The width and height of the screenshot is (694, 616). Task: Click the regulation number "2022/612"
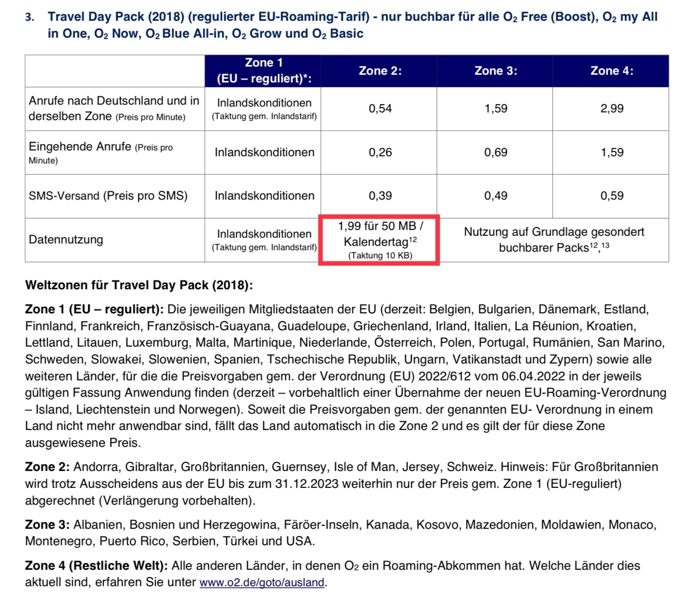(444, 376)
